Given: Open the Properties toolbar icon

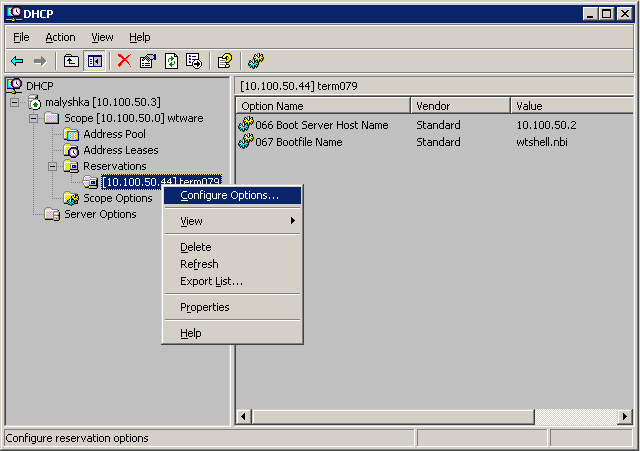Looking at the screenshot, I should pos(148,61).
